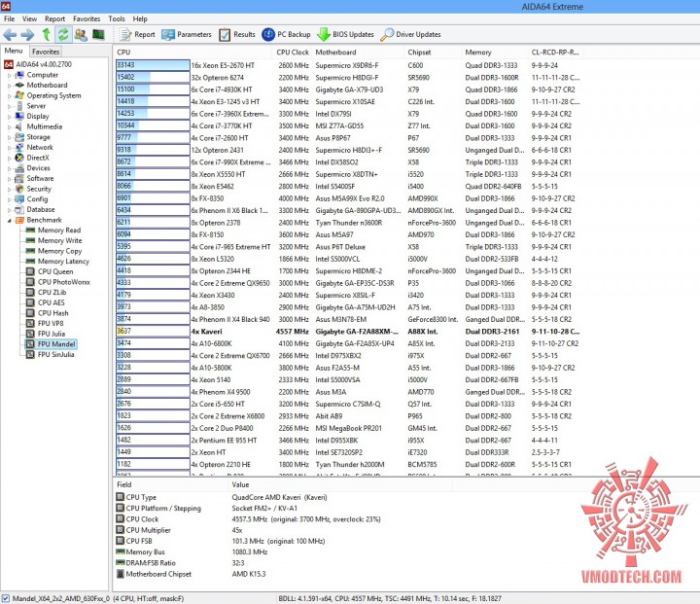Open the Report tool

(x=137, y=34)
